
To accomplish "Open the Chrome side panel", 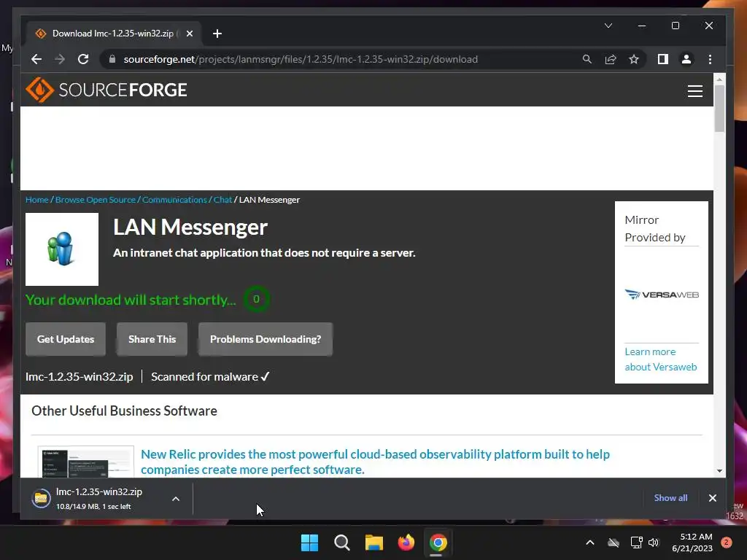I will (x=662, y=59).
